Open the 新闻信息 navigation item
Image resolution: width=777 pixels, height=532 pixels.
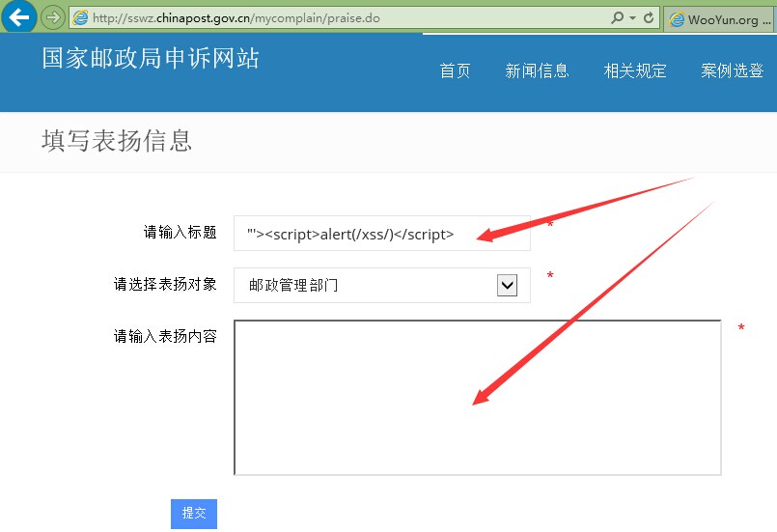click(537, 70)
